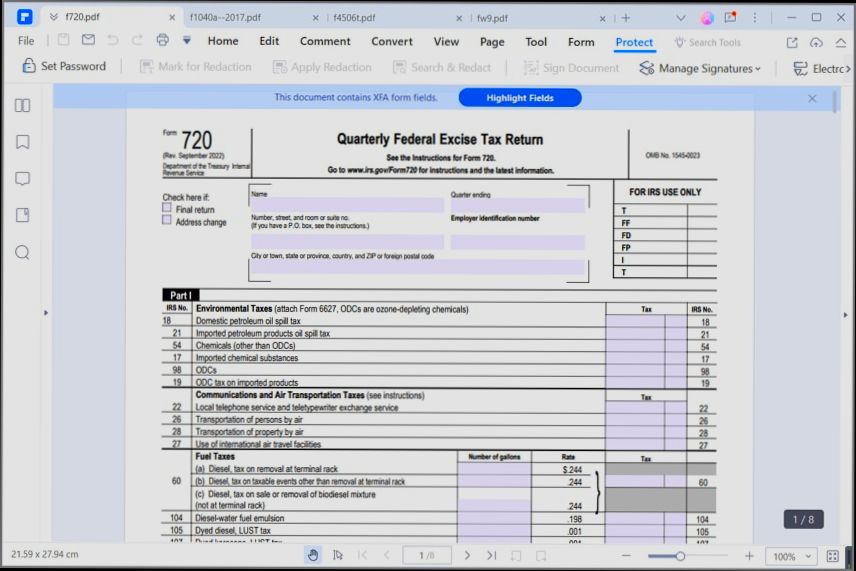Switch to the Edit tab
Screen dimensions: 856x571
coord(269,41)
